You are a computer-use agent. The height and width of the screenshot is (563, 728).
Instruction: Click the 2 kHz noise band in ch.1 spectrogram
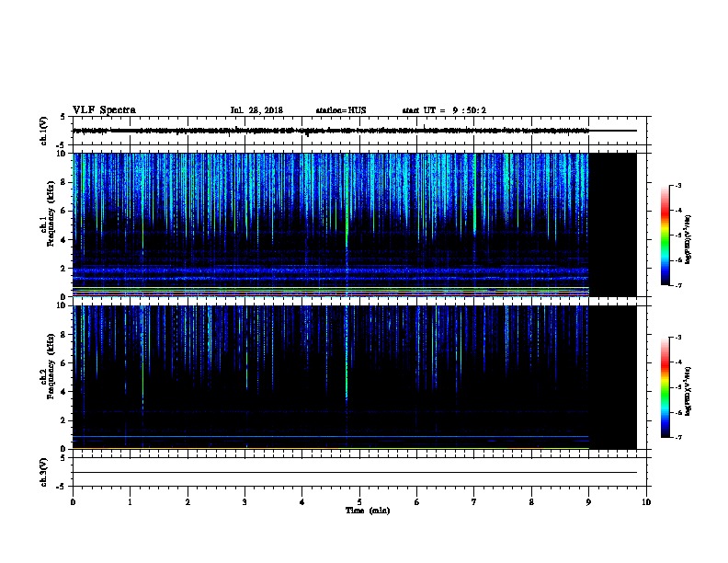(331, 270)
